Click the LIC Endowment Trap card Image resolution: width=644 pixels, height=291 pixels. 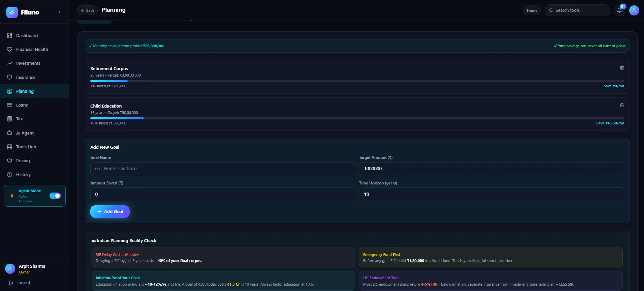pyautogui.click(x=491, y=281)
